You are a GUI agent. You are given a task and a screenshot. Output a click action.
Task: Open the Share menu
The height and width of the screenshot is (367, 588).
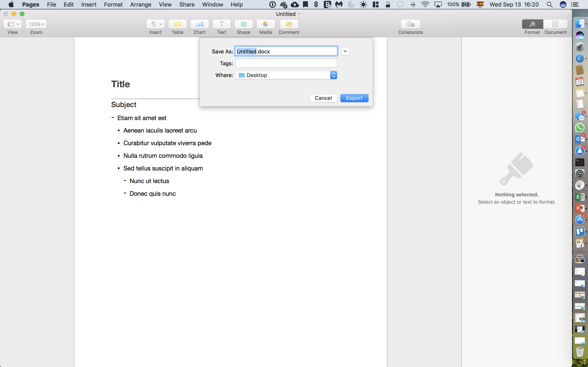coord(187,4)
